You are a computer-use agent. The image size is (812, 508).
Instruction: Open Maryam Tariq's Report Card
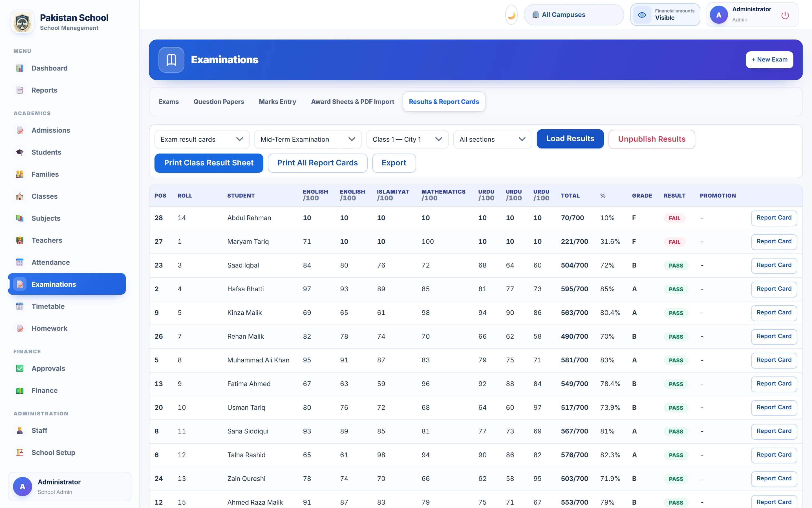click(774, 242)
